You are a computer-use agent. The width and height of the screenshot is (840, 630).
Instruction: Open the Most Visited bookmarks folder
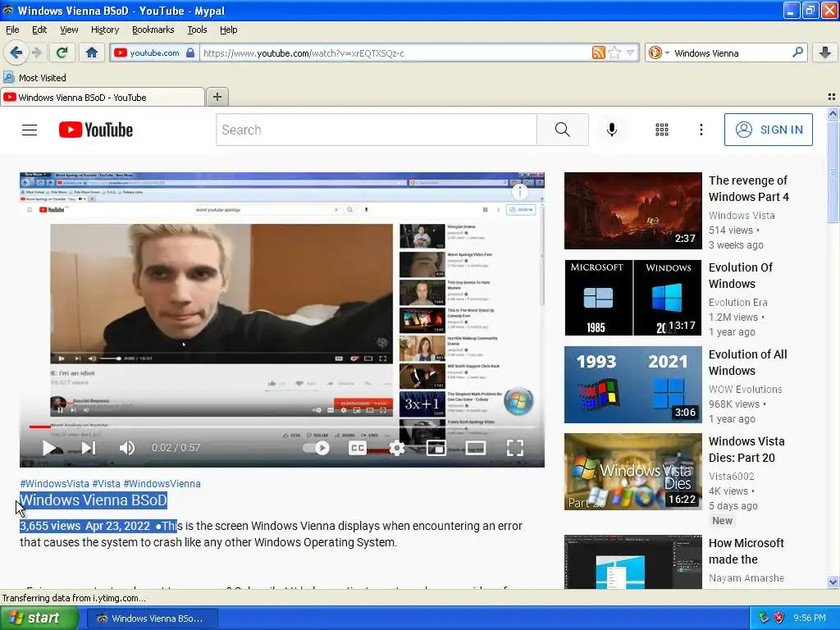[x=34, y=78]
